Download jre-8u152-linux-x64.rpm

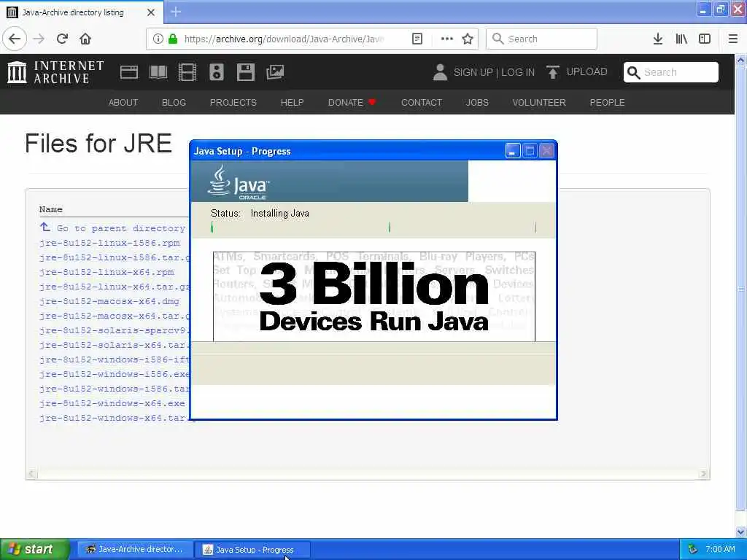point(107,272)
